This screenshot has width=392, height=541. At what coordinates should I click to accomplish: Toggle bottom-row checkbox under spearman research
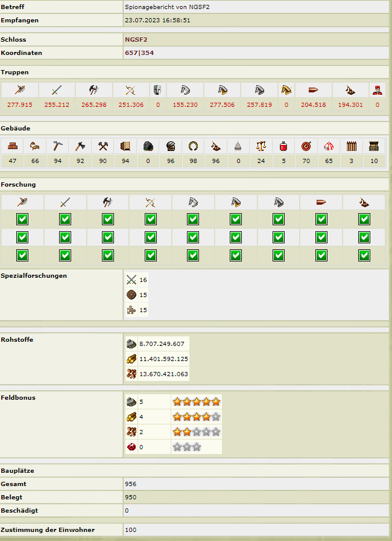coord(22,255)
